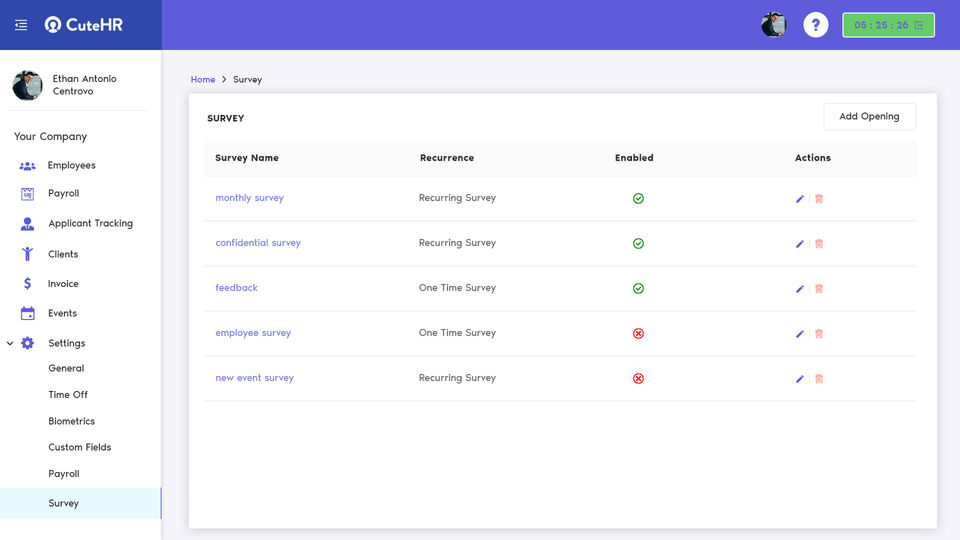960x540 pixels.
Task: Collapse the Settings section chevron
Action: (x=10, y=344)
